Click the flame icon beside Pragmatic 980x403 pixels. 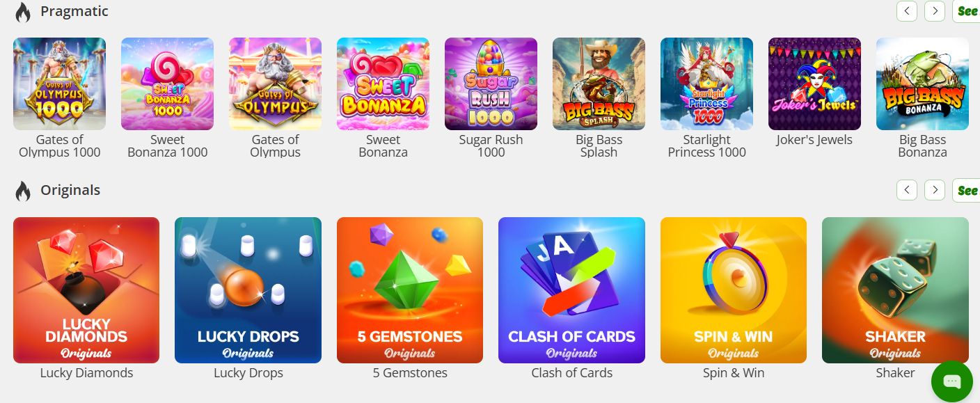23,12
